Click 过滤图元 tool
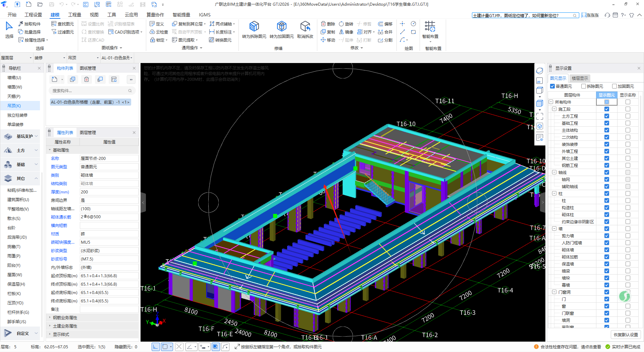644x352 pixels. click(x=62, y=32)
